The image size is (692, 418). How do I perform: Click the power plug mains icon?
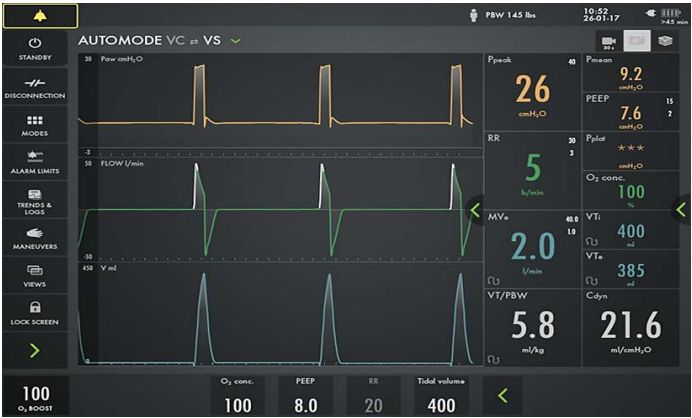coord(651,14)
